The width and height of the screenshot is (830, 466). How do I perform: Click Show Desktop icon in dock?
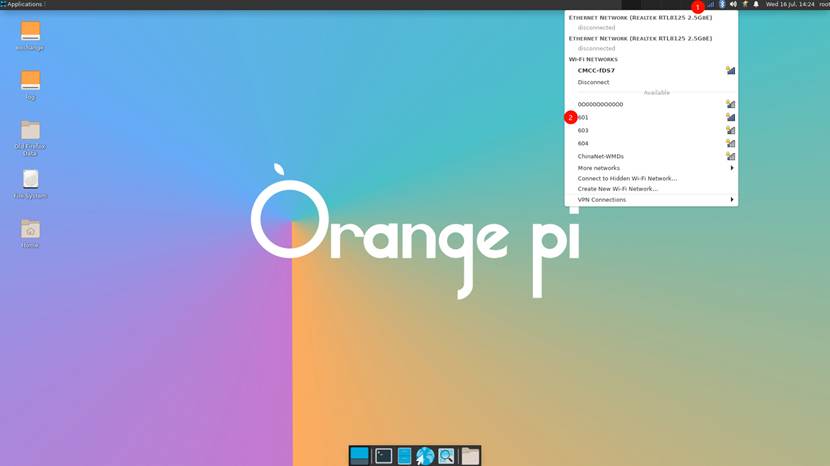(359, 456)
